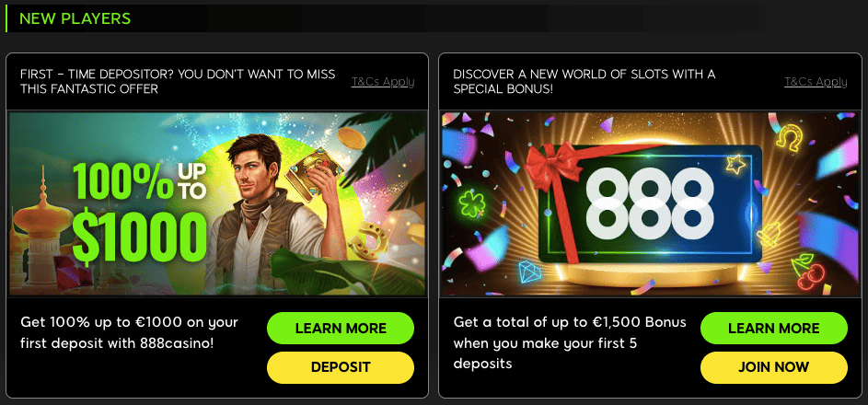This screenshot has width=868, height=405.
Task: Click the golden horseshoe beside the explorer
Action: (367, 237)
